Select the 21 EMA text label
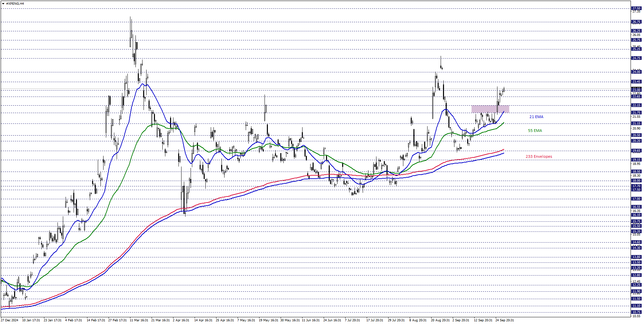This screenshot has height=324, width=644. tap(536, 117)
